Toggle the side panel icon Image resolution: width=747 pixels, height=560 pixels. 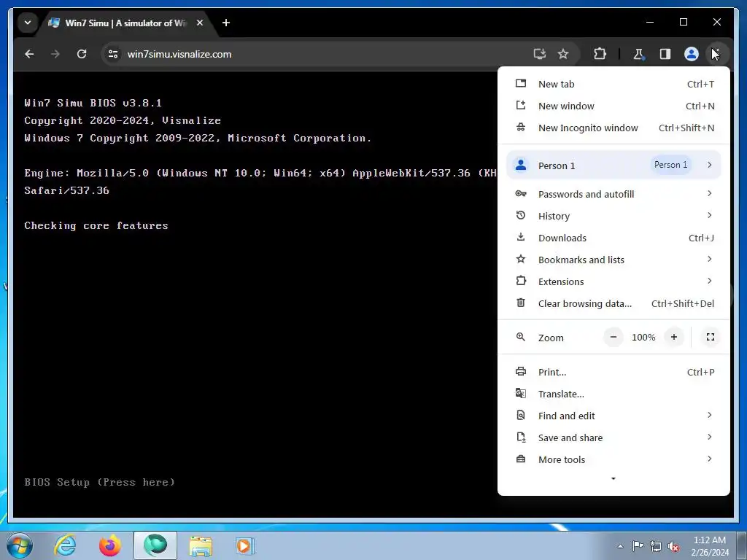[665, 54]
